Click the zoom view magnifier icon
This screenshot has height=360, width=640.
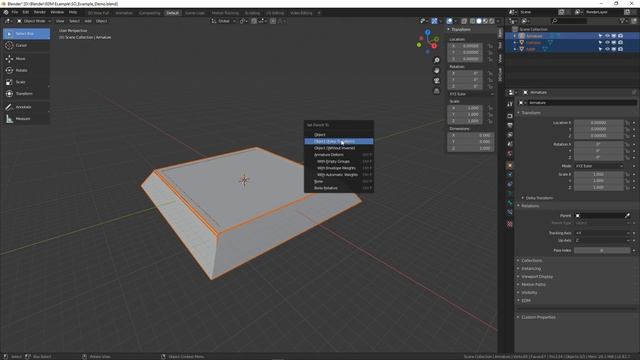point(437,60)
